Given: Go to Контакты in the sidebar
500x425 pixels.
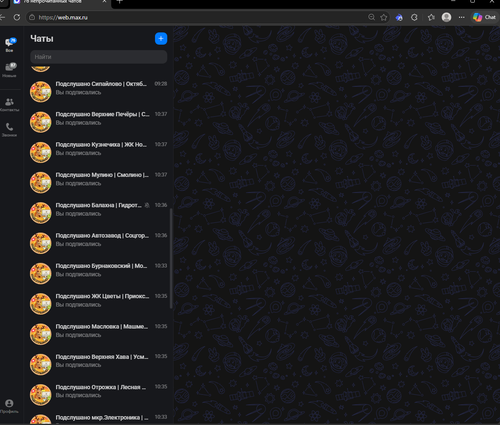Looking at the screenshot, I should [x=10, y=104].
